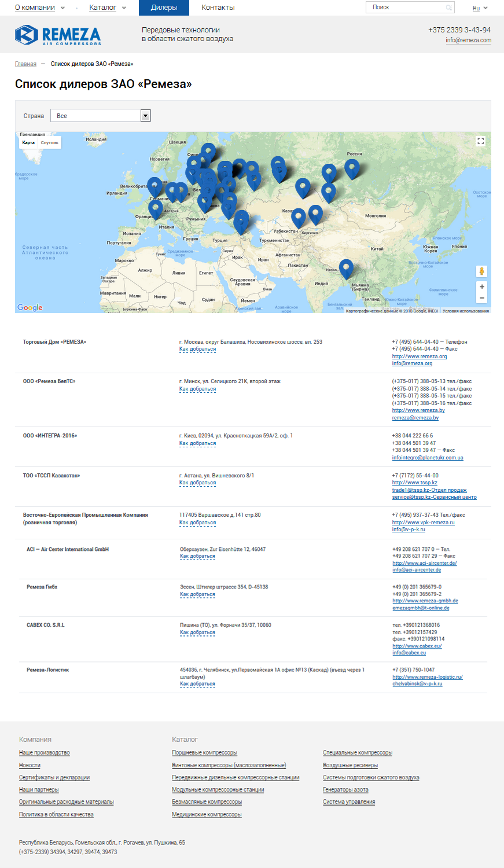Open Сертификаты и декларации footer link
This screenshot has width=504, height=868.
click(54, 778)
